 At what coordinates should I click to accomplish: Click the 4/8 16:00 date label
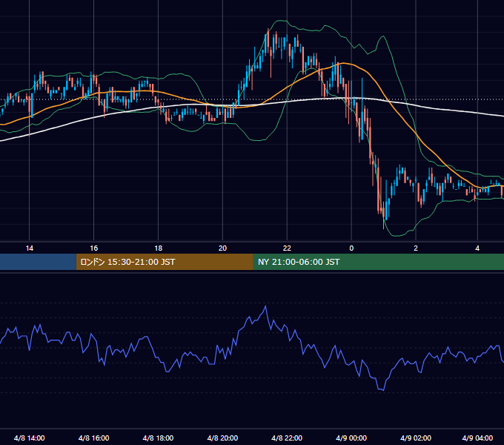pos(93,438)
